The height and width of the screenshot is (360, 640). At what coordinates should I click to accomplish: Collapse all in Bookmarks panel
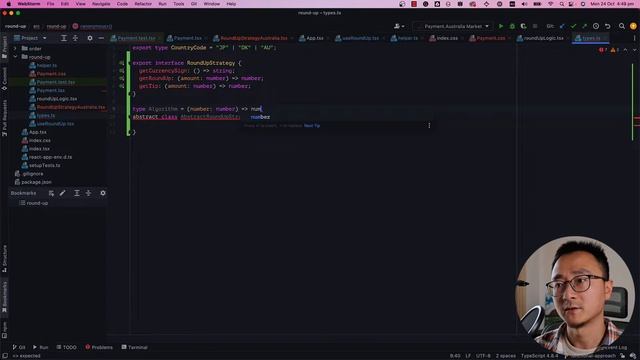(x=89, y=193)
